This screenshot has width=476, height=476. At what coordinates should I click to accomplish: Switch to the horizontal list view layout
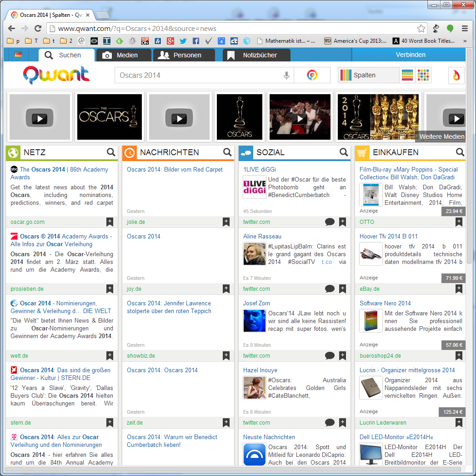pyautogui.click(x=407, y=76)
